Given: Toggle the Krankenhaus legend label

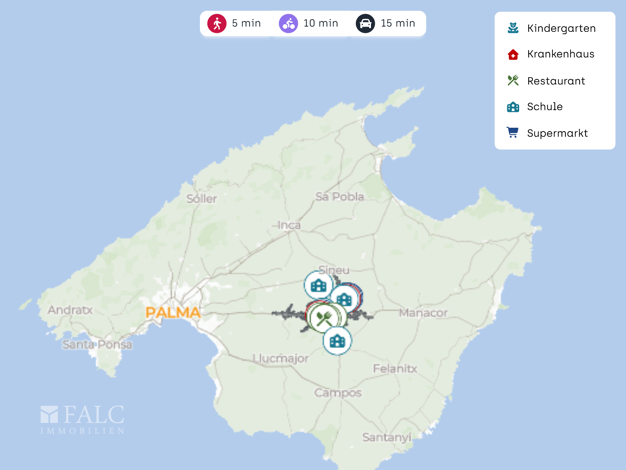Looking at the screenshot, I should point(560,54).
